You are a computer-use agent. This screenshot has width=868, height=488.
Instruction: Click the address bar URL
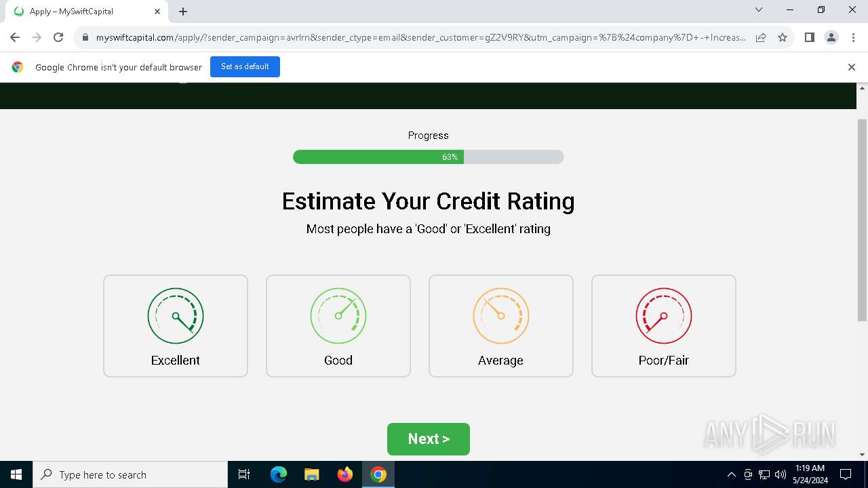coord(420,37)
